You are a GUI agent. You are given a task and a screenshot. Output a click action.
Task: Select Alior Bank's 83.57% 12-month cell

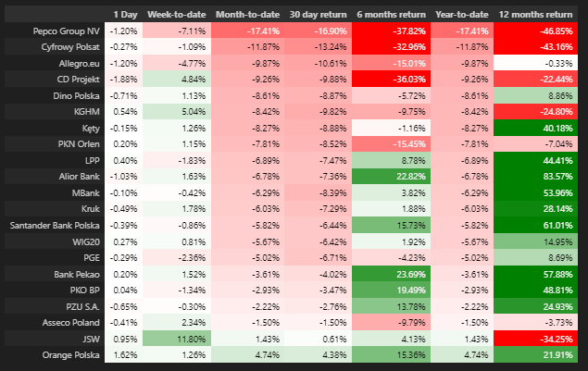click(x=535, y=176)
